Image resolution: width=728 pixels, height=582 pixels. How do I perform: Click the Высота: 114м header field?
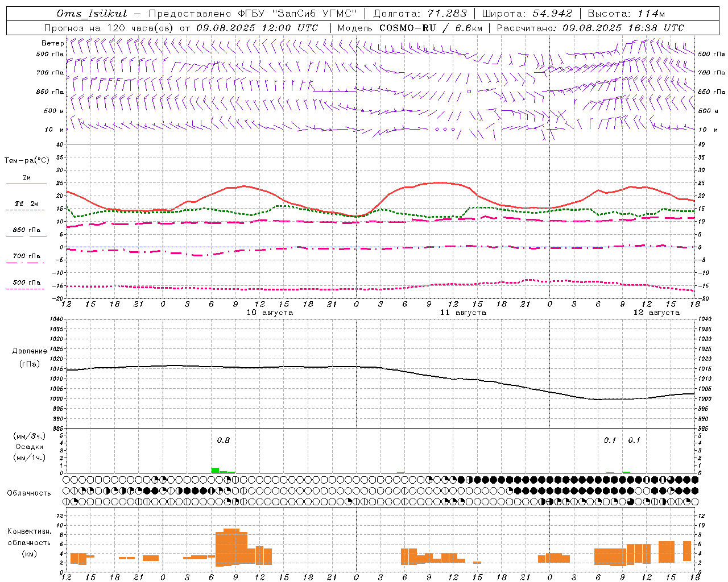click(x=626, y=14)
